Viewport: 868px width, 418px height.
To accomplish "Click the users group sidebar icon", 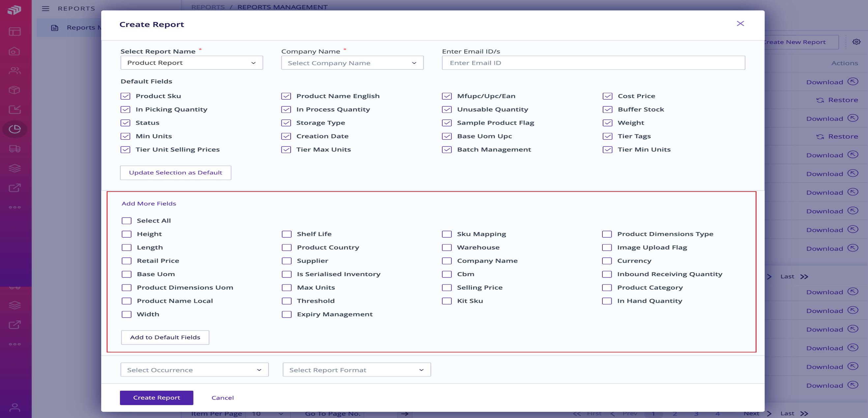I will [15, 71].
